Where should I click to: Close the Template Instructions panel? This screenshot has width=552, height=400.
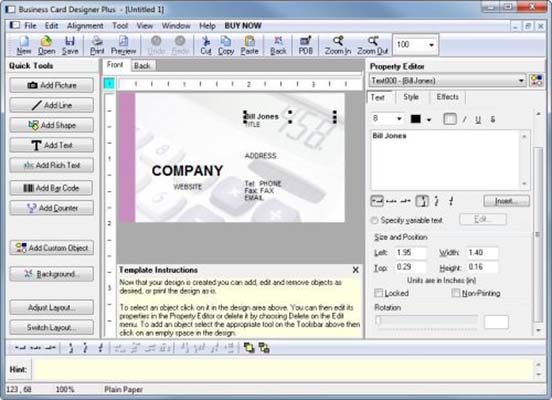pyautogui.click(x=356, y=270)
